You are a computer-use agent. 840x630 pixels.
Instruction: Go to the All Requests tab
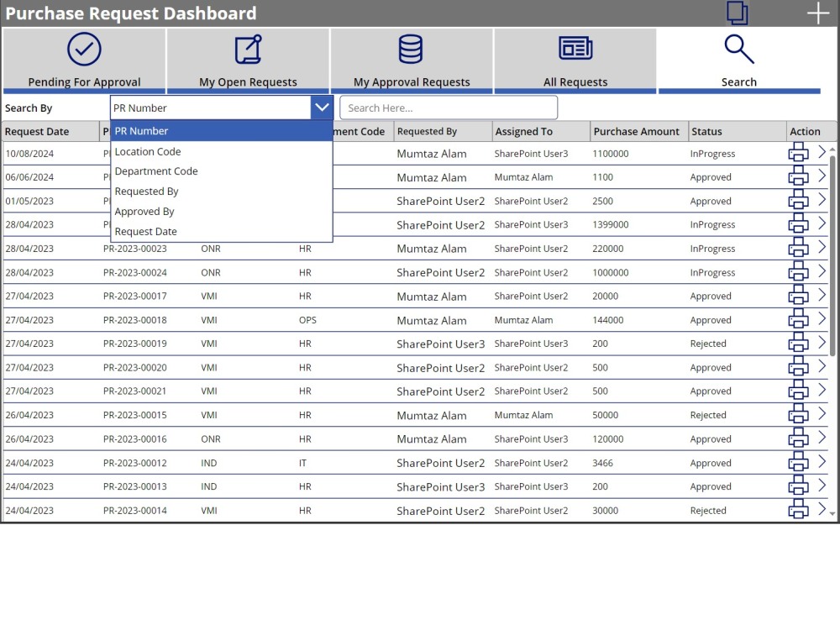coord(575,60)
